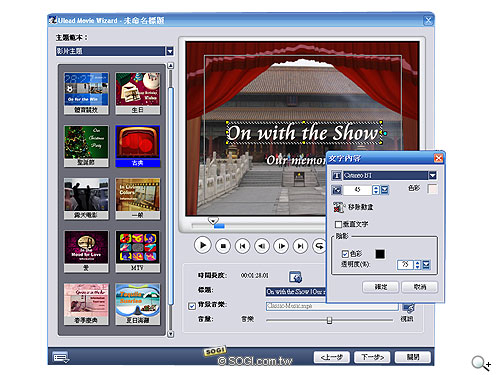
Task: Select the MTV theme thumbnail
Action: (x=138, y=251)
